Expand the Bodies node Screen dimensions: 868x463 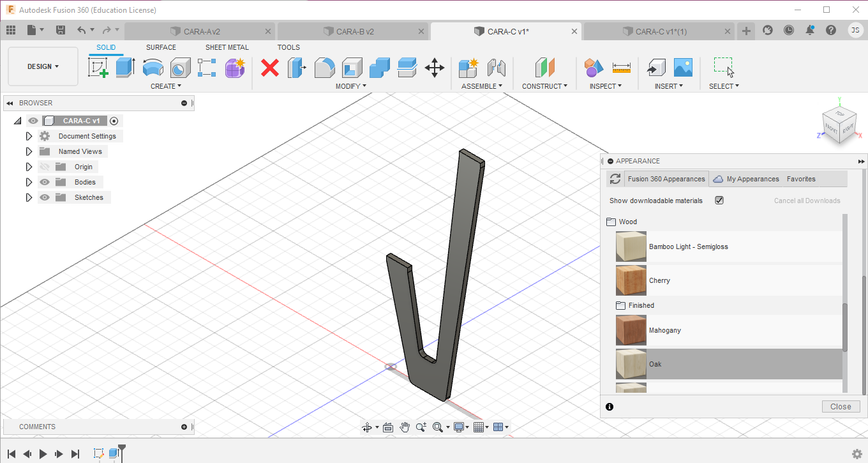29,182
